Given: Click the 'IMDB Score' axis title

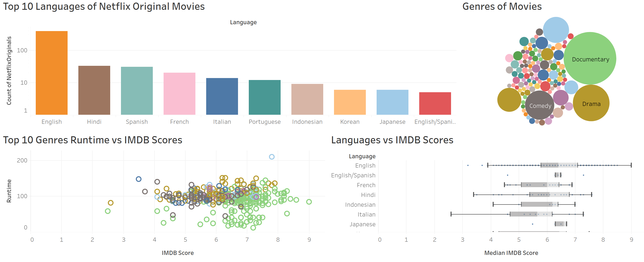Looking at the screenshot, I should (x=178, y=253).
